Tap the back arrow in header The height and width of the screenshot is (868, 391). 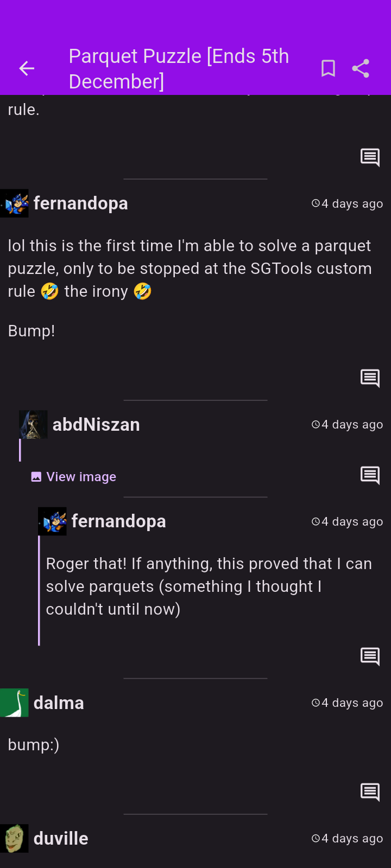tap(27, 68)
